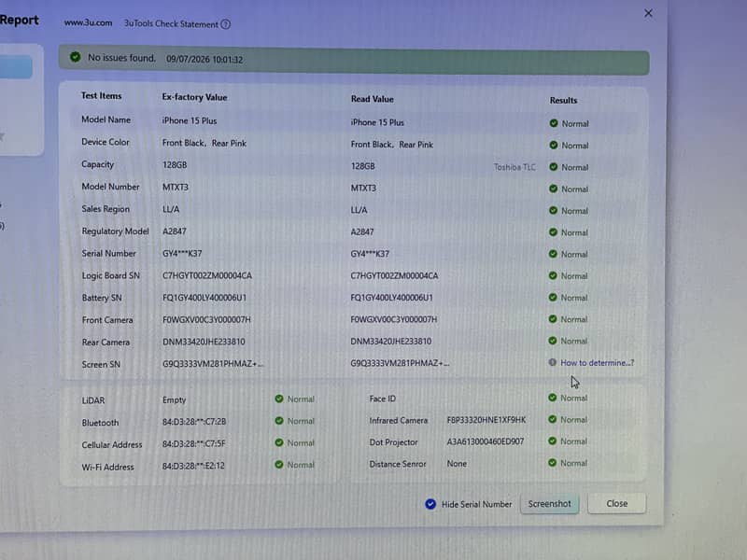Select Distance Sensor value None
747x560 pixels.
tap(457, 464)
